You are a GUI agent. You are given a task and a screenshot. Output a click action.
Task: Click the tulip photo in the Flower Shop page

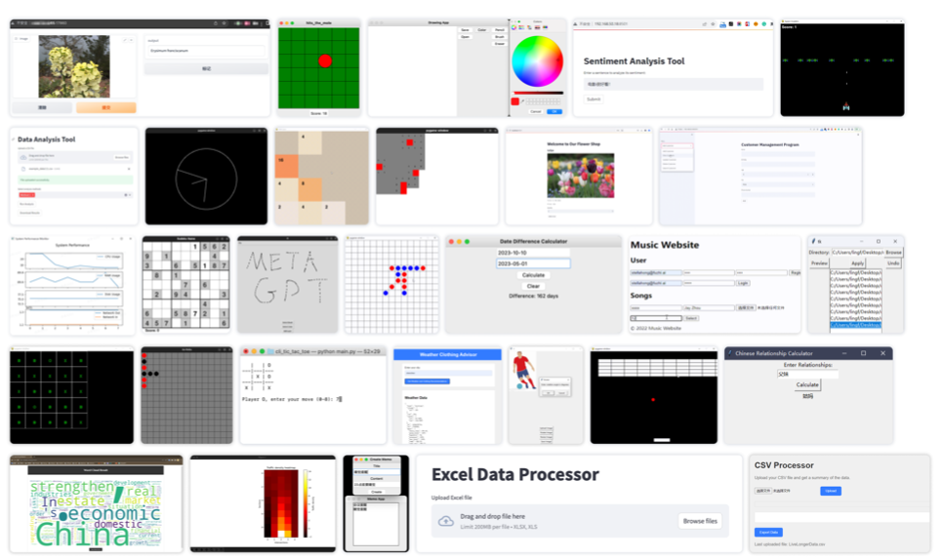[581, 176]
